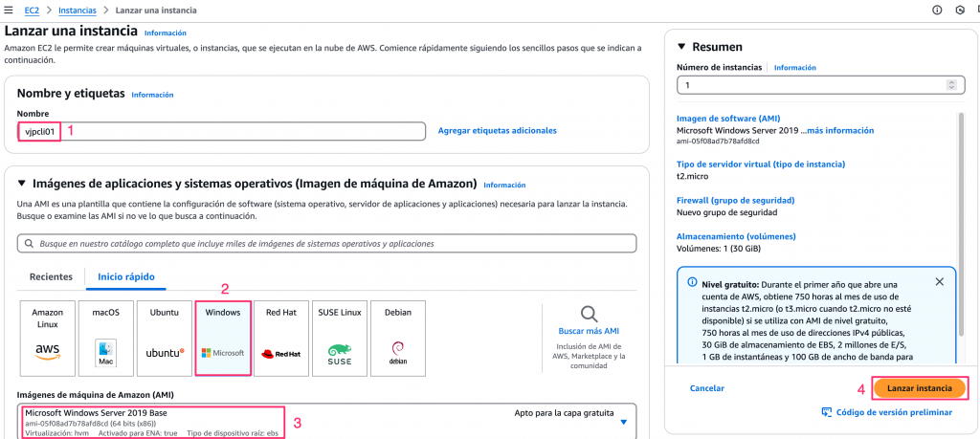Close the Nivel gratuito info banner
The width and height of the screenshot is (980, 439).
tap(939, 282)
